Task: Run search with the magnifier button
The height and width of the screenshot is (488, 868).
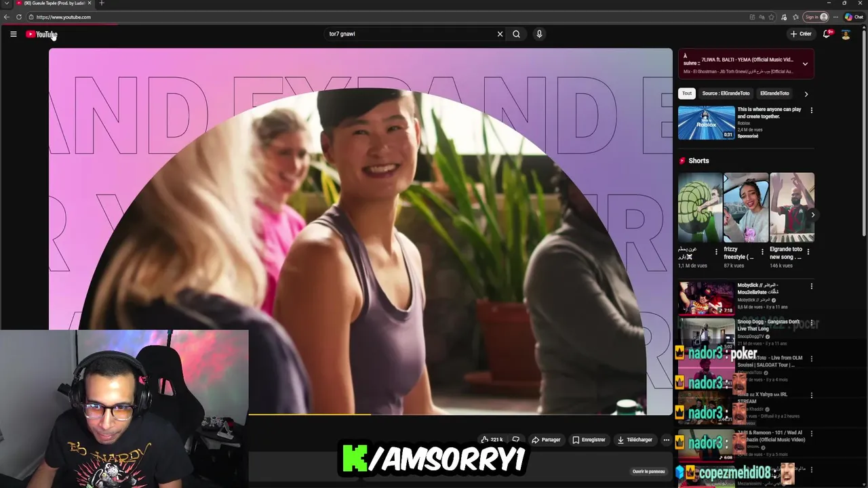Action: coord(517,34)
